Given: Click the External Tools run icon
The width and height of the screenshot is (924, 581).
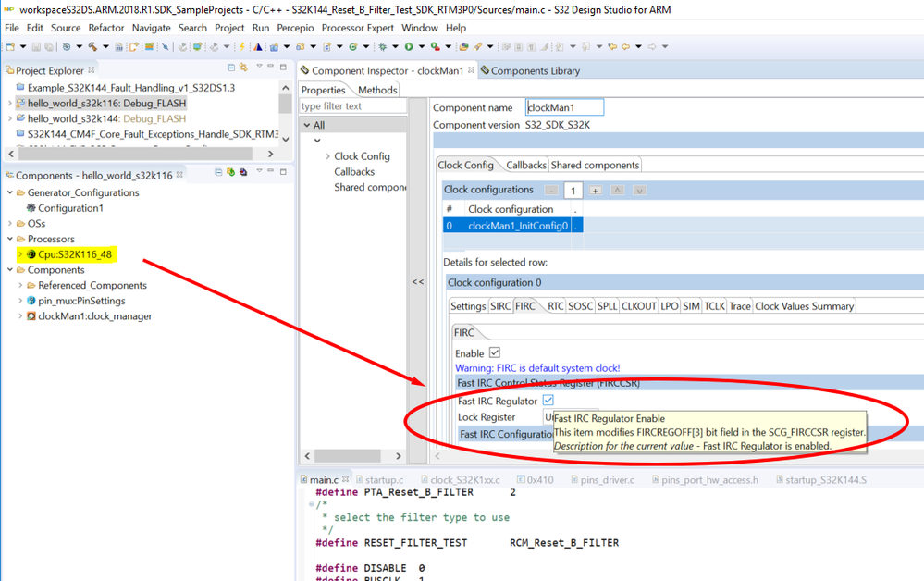Looking at the screenshot, I should click(435, 46).
